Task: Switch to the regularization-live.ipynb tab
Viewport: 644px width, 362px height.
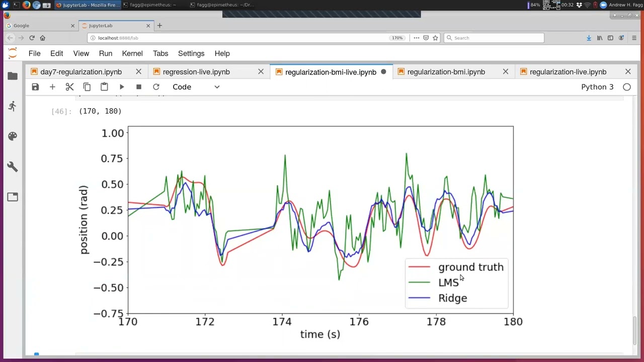Action: (568, 72)
